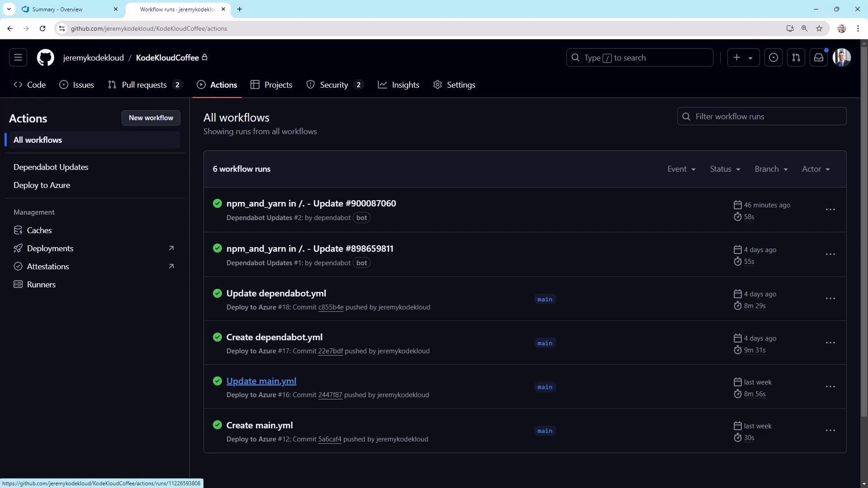Open the Update dependabot.yml workflow run
This screenshot has height=488, width=868.
click(276, 293)
